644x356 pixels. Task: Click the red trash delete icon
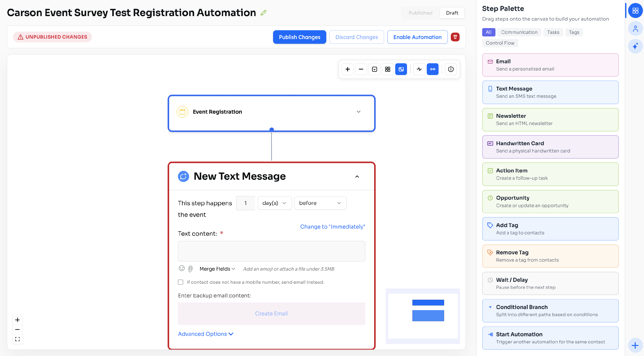(x=455, y=37)
